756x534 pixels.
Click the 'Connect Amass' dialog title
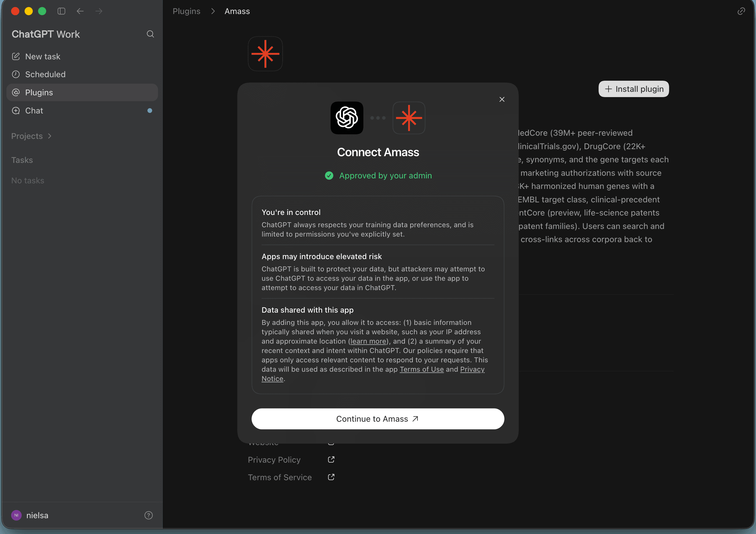[x=378, y=152]
